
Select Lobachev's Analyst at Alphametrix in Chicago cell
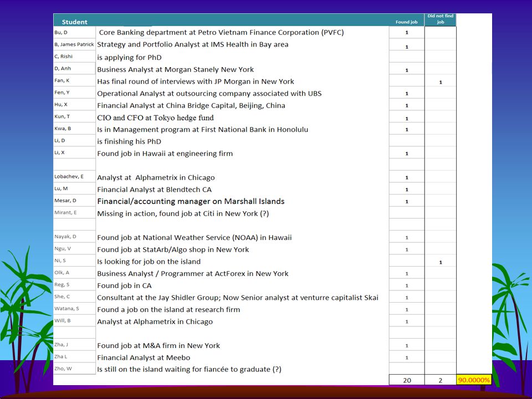[x=156, y=178]
